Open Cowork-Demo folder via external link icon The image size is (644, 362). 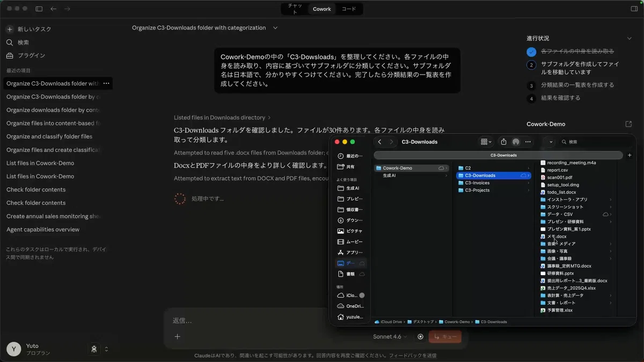click(628, 124)
